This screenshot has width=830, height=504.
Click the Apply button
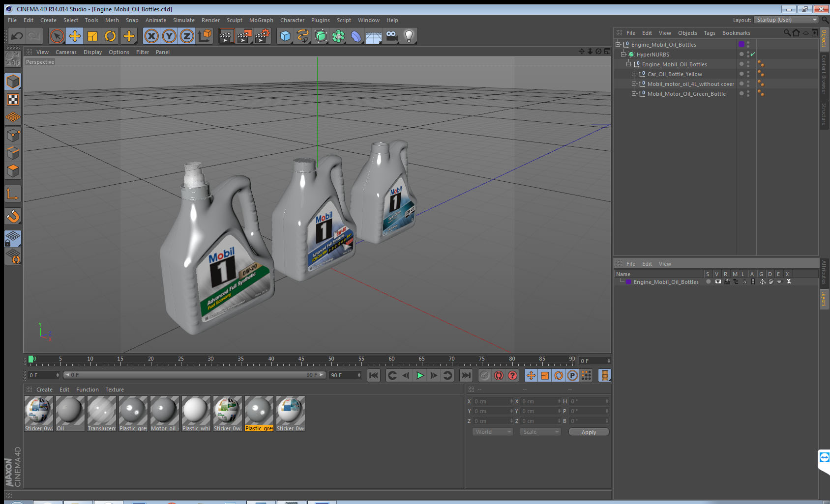[589, 432]
